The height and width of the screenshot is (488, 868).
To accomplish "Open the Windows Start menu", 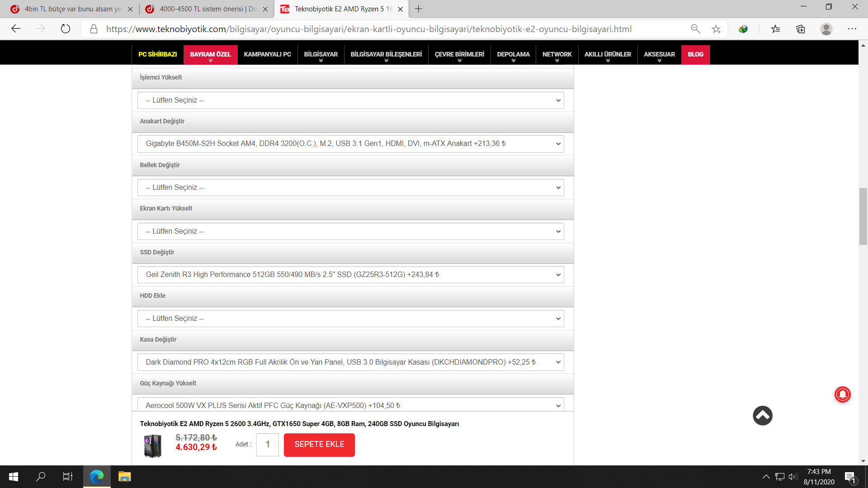I will click(x=14, y=477).
